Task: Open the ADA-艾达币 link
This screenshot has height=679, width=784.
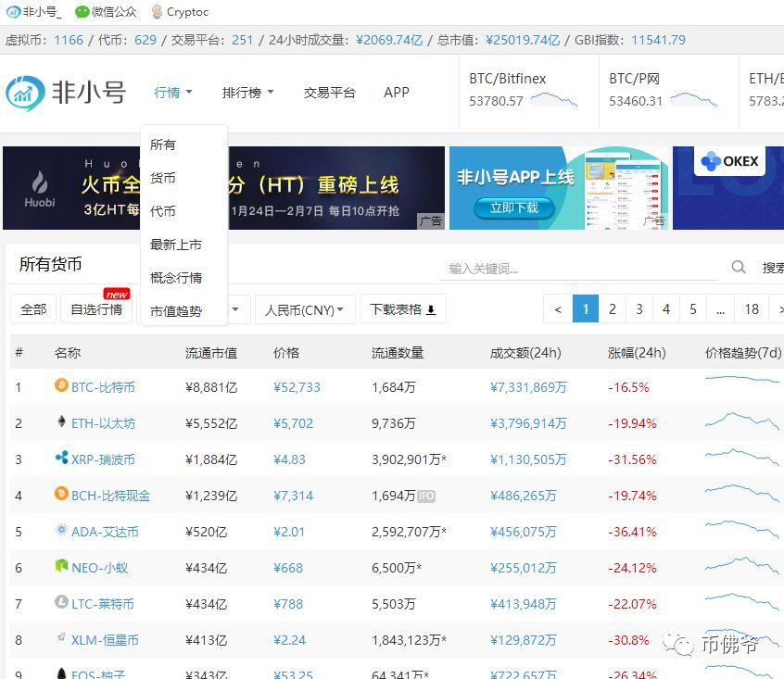Action: (105, 532)
